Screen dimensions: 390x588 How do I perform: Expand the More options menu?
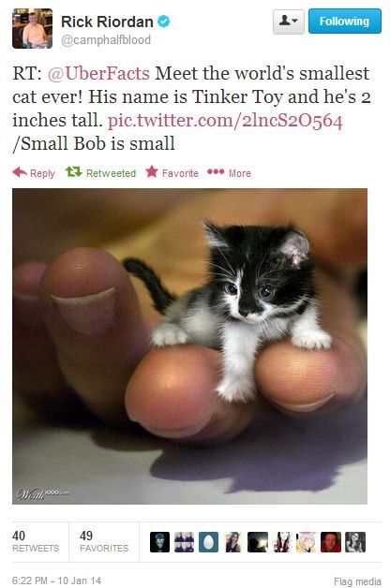(x=230, y=173)
